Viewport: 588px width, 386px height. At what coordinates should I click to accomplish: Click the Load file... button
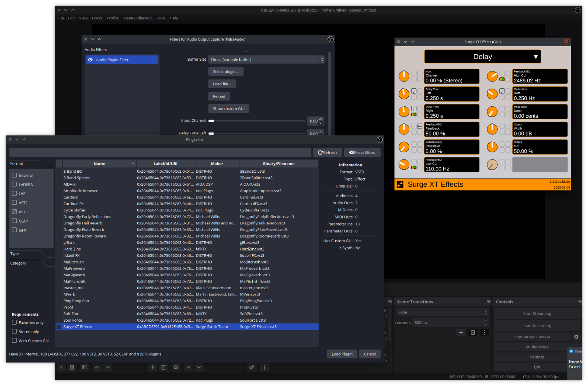pyautogui.click(x=222, y=84)
